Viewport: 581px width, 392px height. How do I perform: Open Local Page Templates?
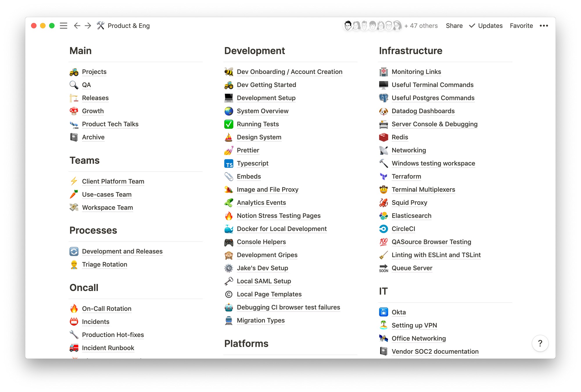269,294
